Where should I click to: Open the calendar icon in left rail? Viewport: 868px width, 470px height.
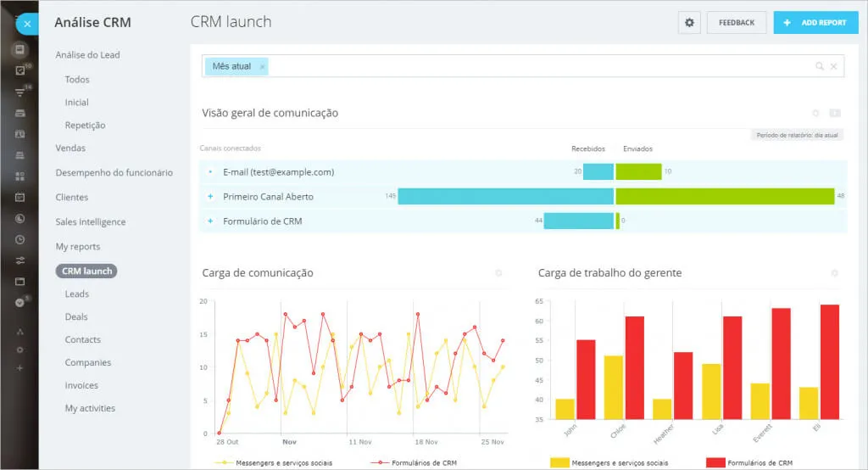pos(19,197)
